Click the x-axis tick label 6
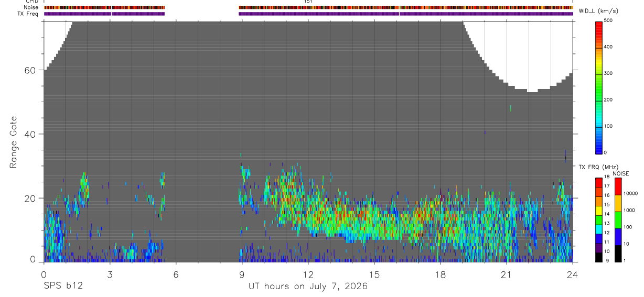This screenshot has width=644, height=297. point(176,274)
